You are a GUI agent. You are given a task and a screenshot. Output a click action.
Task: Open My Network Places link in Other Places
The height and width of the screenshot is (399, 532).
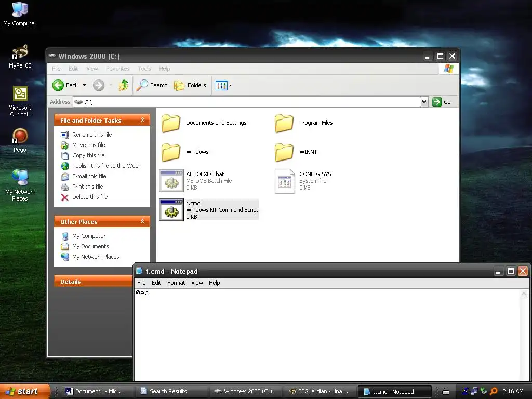[96, 257]
